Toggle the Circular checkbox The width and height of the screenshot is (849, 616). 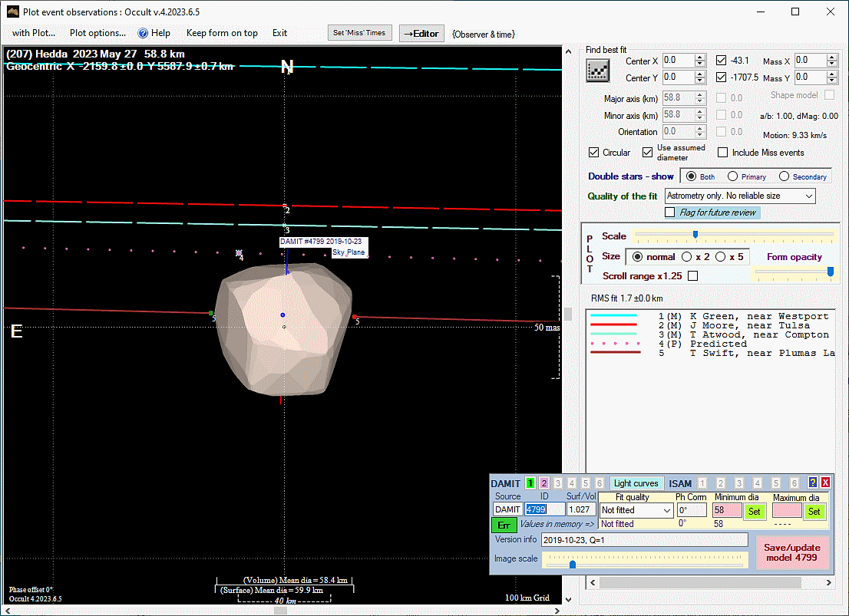pyautogui.click(x=594, y=153)
